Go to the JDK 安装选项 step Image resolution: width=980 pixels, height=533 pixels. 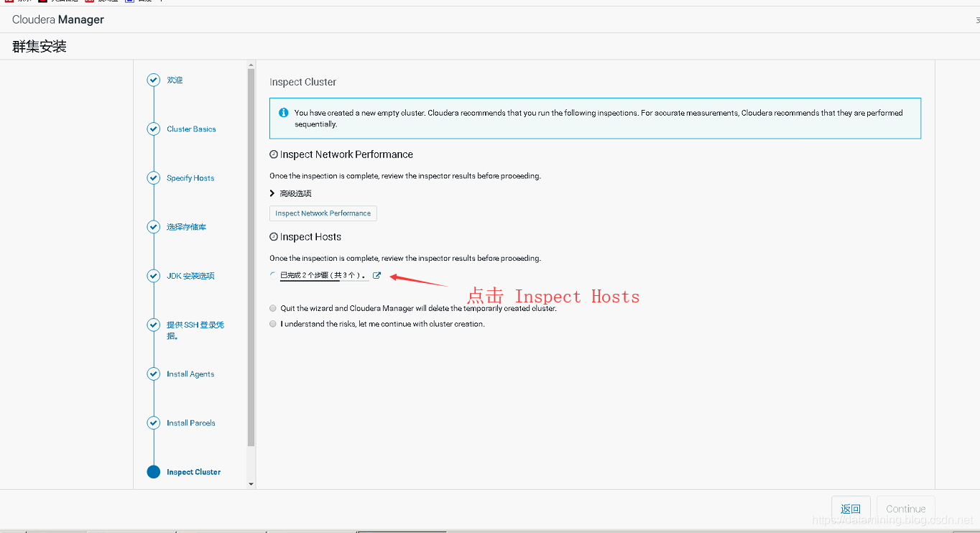click(x=190, y=276)
